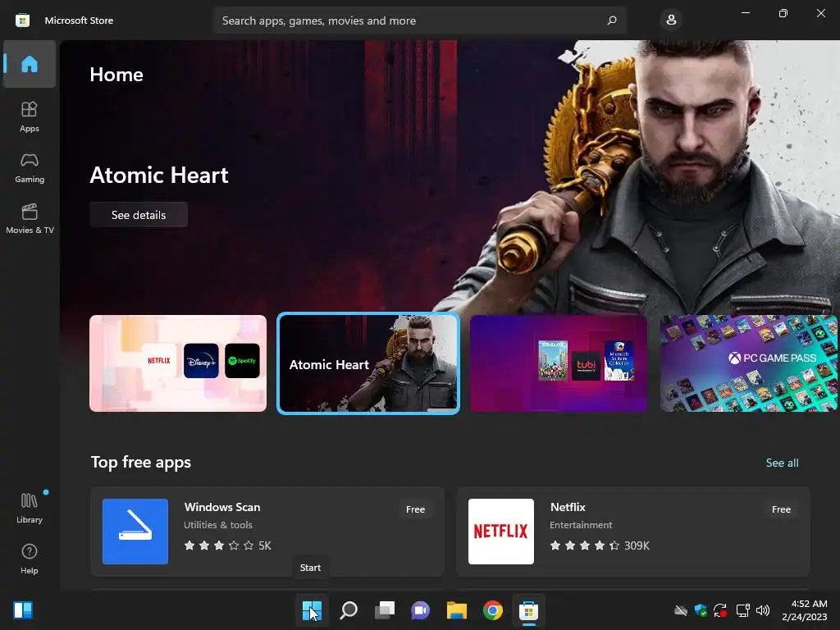Screen dimensions: 840x630
Task: Launch Google Chrome from the taskbar
Action: click(493, 610)
